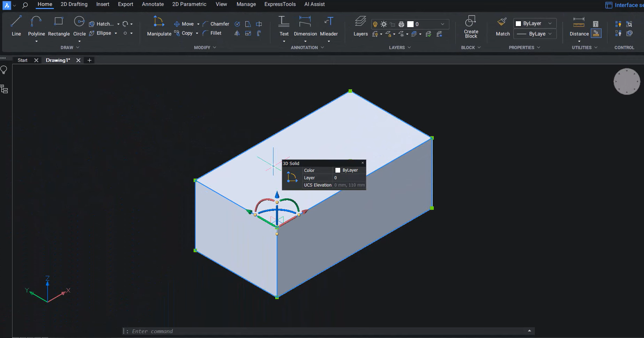The width and height of the screenshot is (644, 338).
Task: Click the Create Block button
Action: click(x=471, y=27)
